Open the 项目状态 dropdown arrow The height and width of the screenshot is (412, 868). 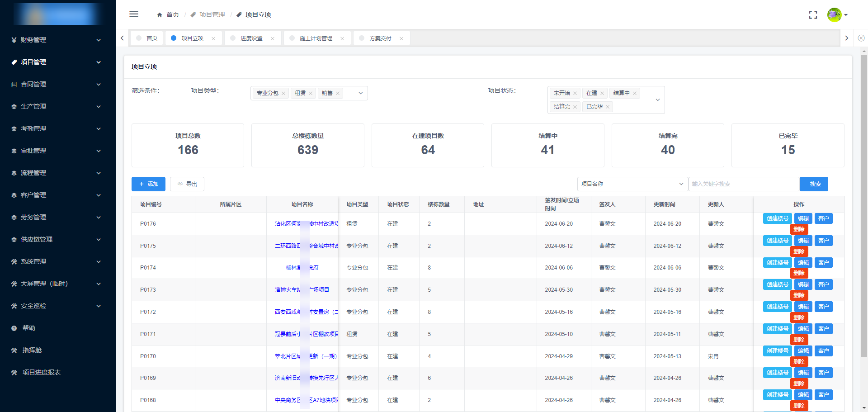point(658,100)
